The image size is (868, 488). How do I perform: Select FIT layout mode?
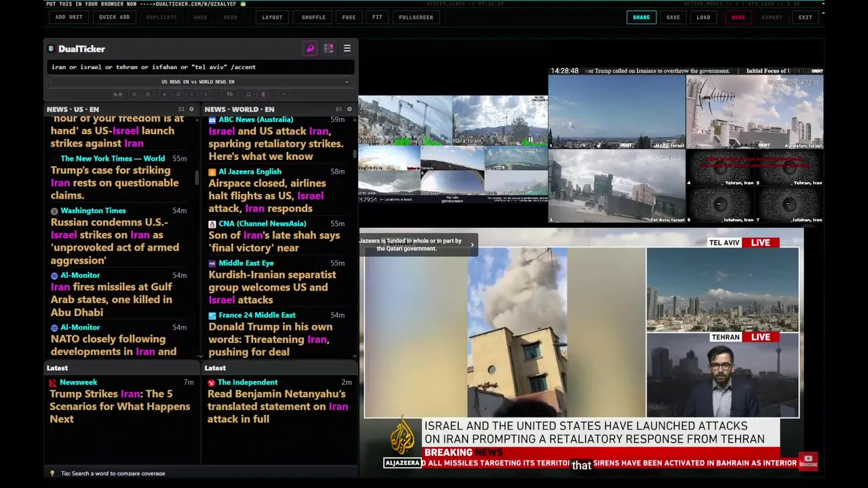pos(377,17)
